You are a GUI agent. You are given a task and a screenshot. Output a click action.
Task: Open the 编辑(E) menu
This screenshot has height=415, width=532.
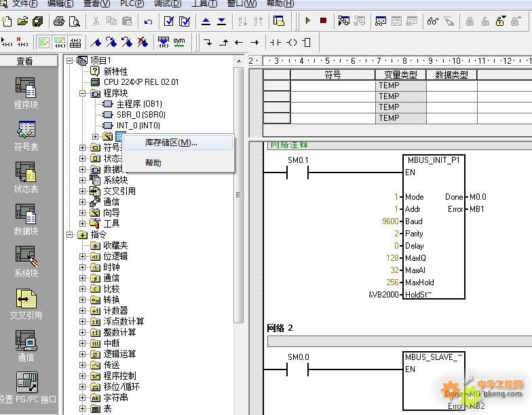(60, 4)
